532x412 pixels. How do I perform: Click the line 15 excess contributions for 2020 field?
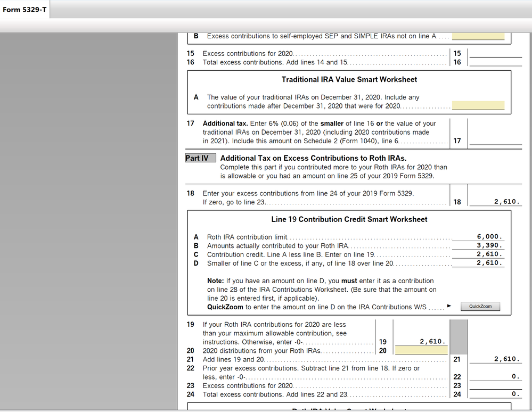tap(495, 53)
